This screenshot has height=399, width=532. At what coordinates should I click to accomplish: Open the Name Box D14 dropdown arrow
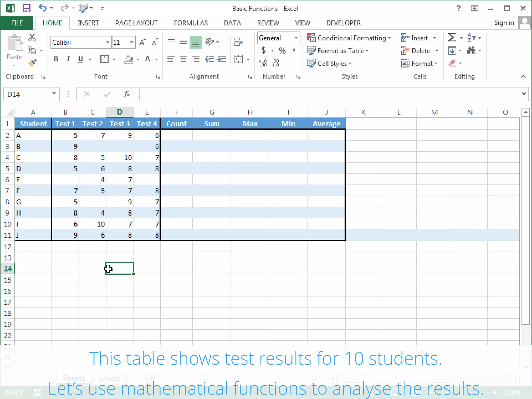[54, 94]
